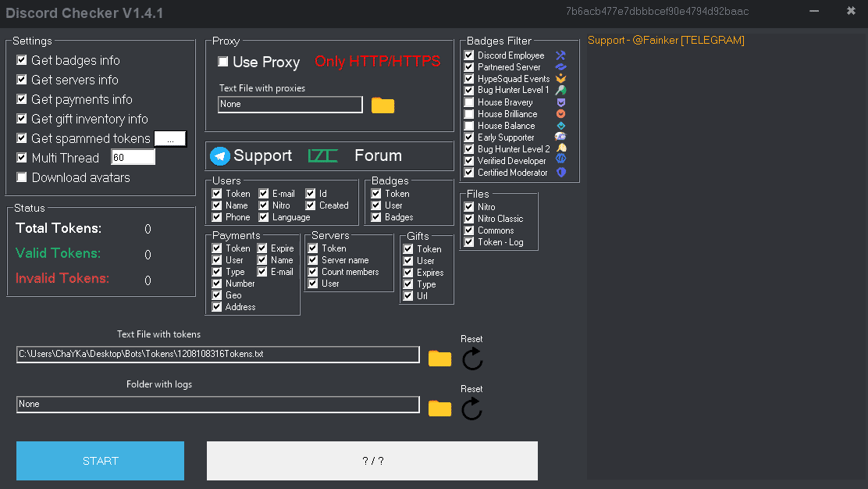Uncheck Phone in Users group

(x=217, y=217)
